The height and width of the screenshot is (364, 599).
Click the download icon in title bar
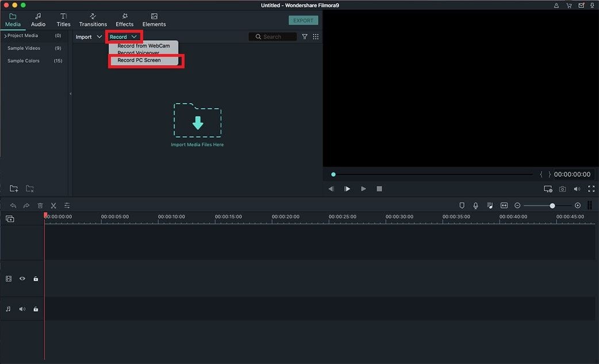(592, 5)
